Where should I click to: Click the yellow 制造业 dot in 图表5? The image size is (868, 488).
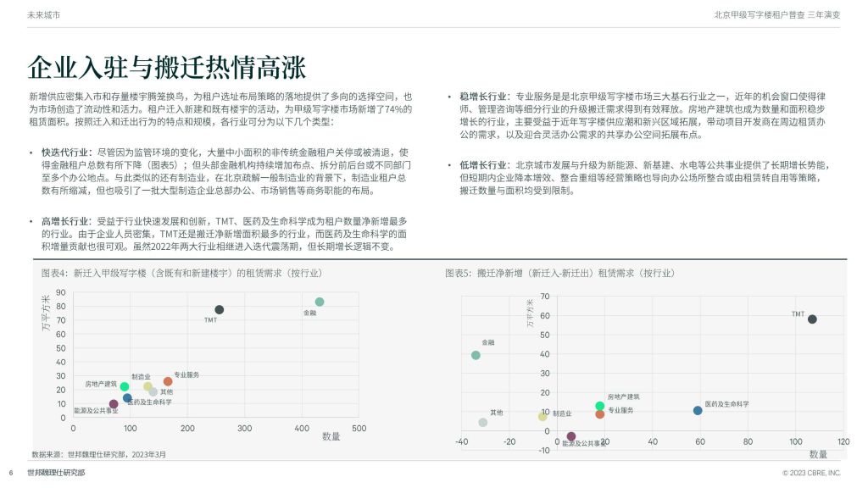click(x=542, y=416)
